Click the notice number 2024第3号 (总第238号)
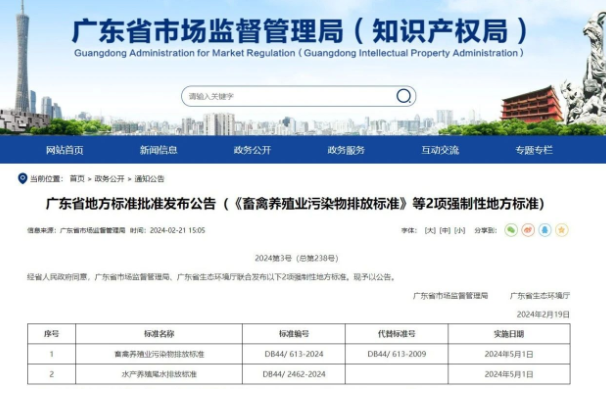This screenshot has width=606, height=408. pyautogui.click(x=296, y=258)
